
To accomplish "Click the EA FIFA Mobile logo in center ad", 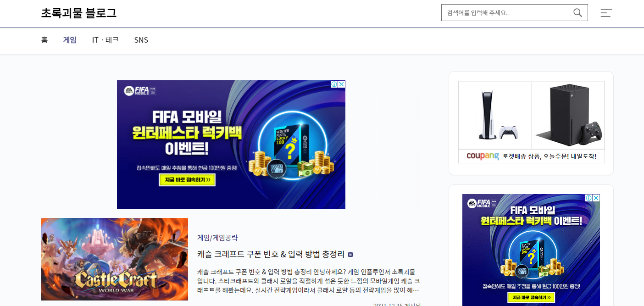I will point(140,90).
